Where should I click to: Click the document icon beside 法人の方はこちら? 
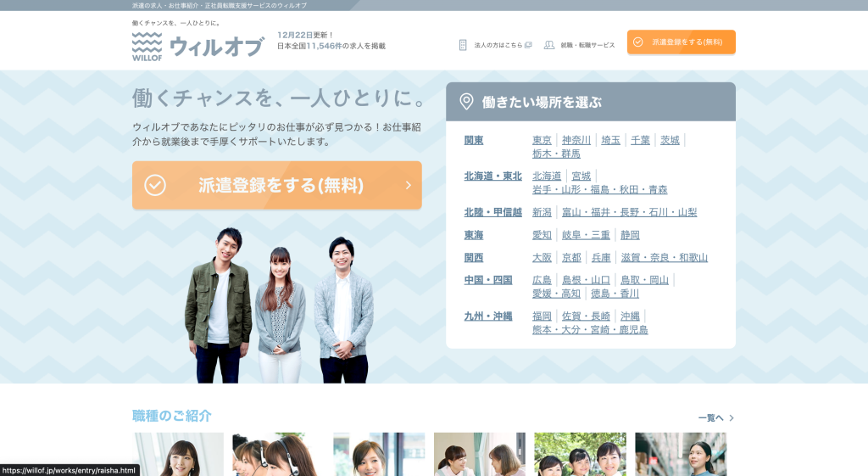pos(463,45)
